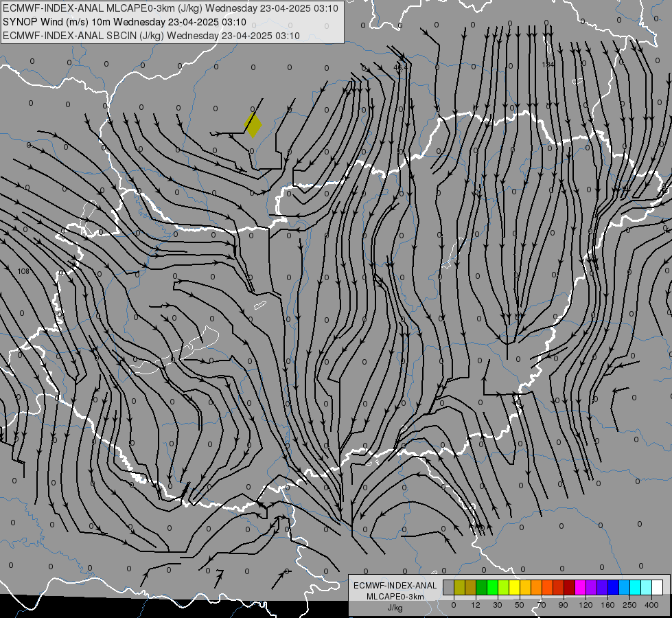Select the bright cyan legend swatch
The image size is (672, 618).
pyautogui.click(x=636, y=587)
